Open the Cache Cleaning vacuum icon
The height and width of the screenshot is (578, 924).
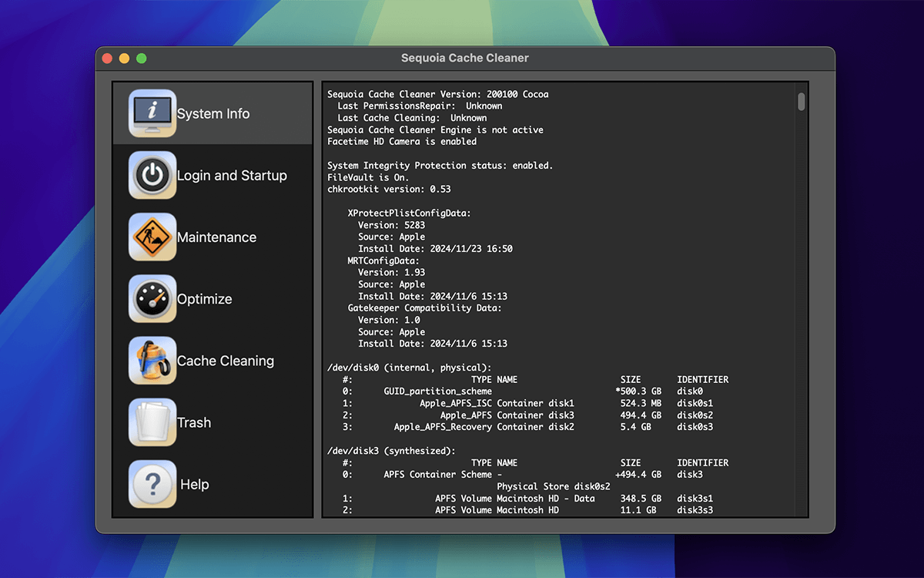pos(152,360)
